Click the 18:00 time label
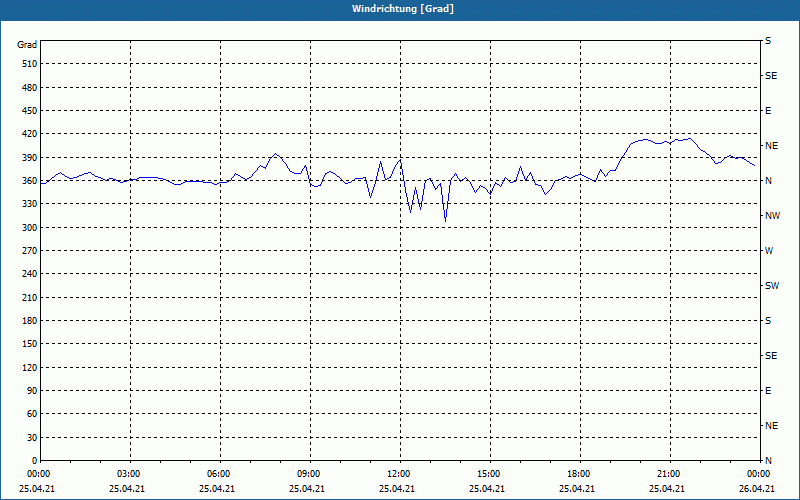 (x=579, y=474)
